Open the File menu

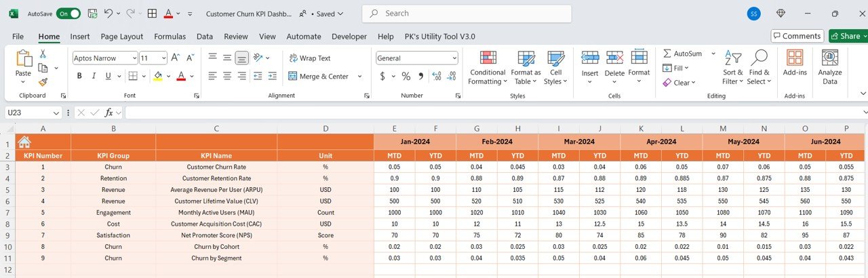18,37
